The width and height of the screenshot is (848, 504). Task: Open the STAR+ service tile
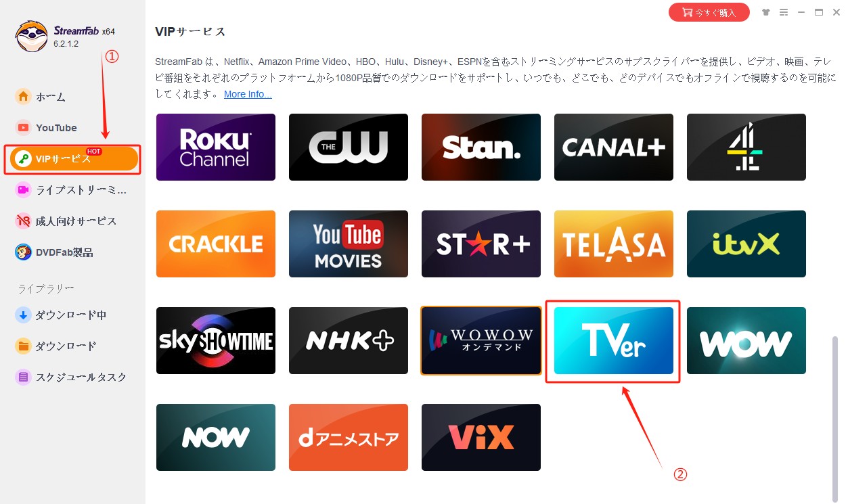pyautogui.click(x=481, y=244)
